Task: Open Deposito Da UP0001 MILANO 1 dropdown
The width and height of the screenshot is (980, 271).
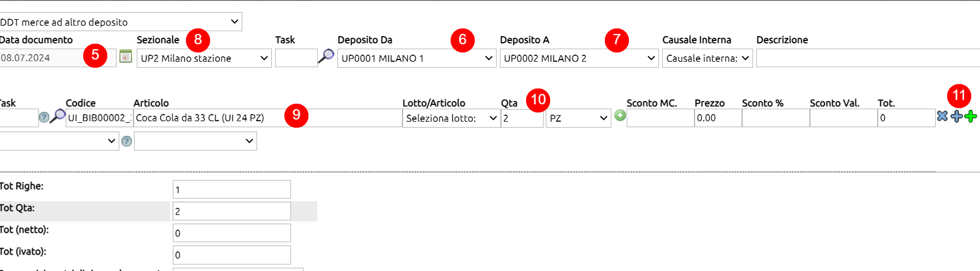Action: (x=417, y=58)
